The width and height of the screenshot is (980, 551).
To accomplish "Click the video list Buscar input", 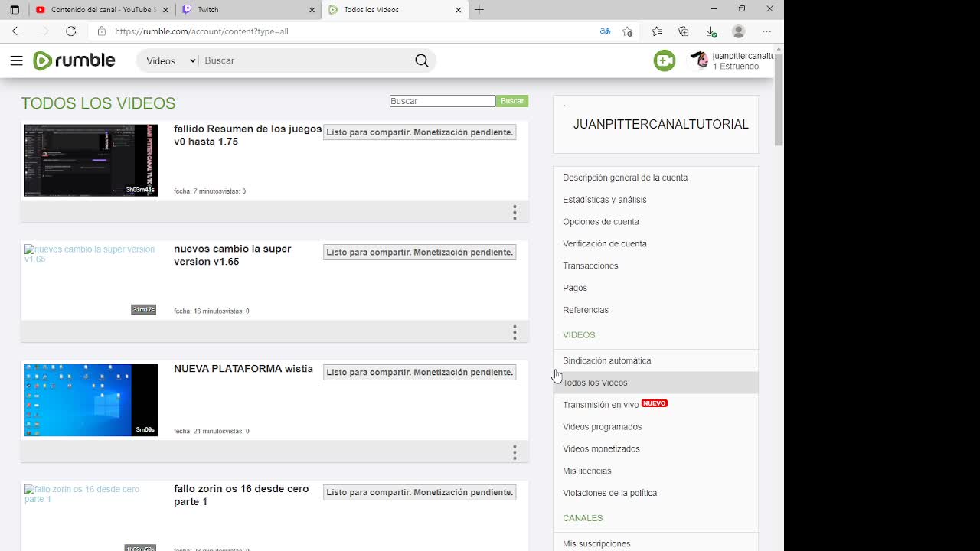I will 443,101.
